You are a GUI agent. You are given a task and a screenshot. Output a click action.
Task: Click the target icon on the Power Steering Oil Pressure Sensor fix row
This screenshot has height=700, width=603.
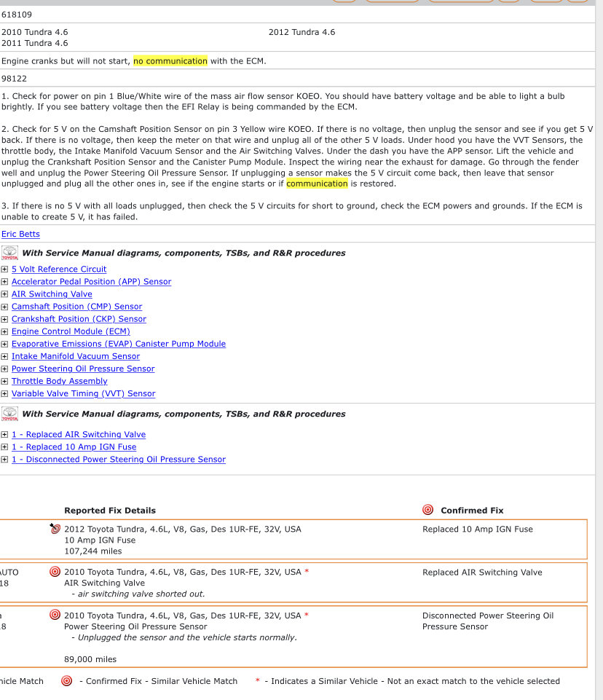[55, 615]
